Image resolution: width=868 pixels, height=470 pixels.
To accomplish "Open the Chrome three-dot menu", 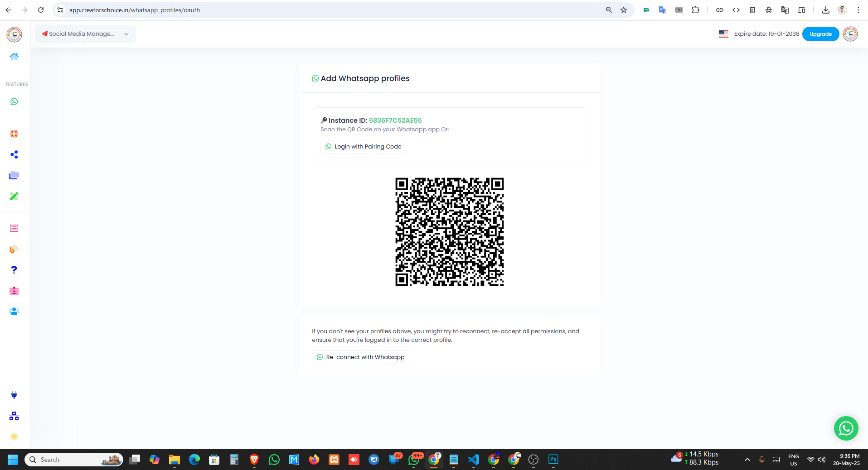I will [858, 10].
